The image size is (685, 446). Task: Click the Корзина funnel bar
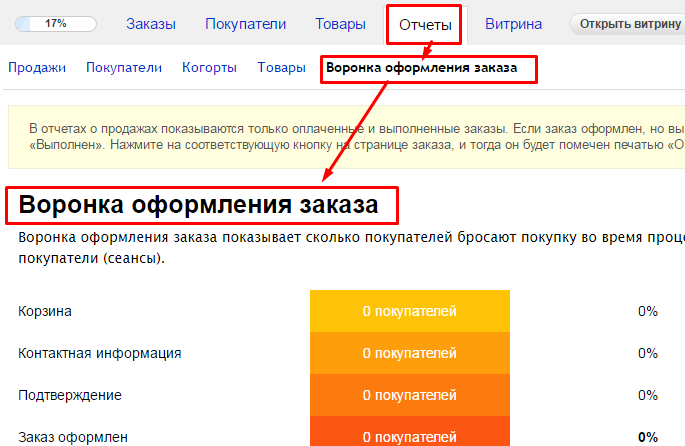410,311
